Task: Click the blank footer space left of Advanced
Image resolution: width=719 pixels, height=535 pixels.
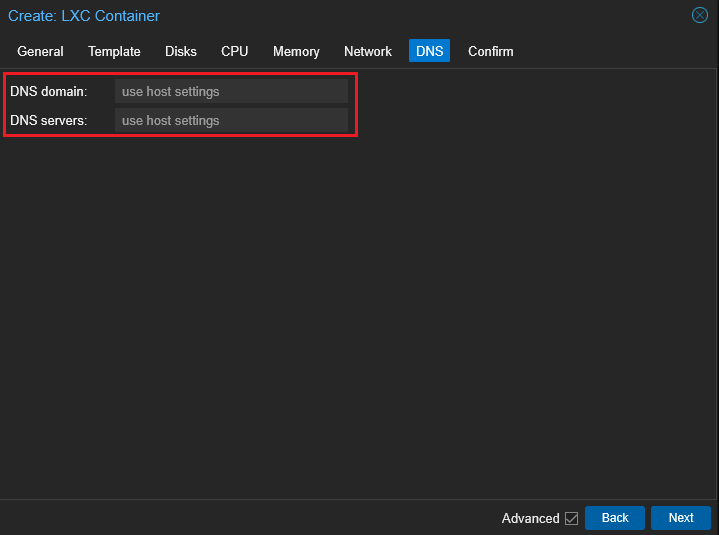Action: click(x=250, y=518)
